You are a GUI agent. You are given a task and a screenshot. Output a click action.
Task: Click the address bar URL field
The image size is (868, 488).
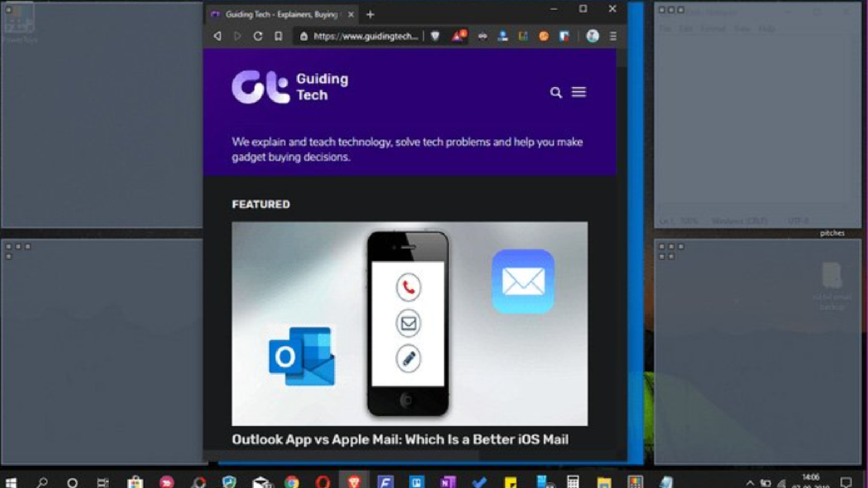[365, 36]
